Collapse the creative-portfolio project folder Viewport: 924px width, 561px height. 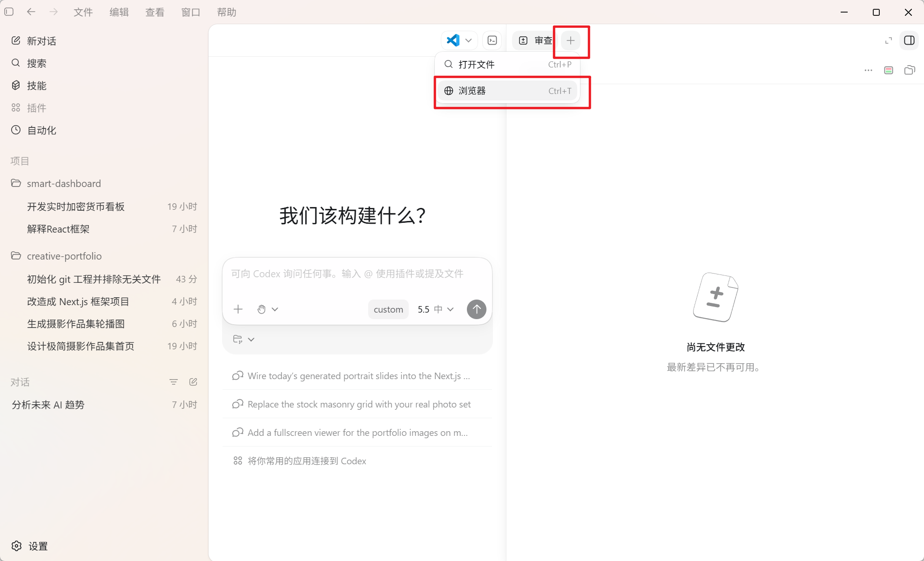[104, 256]
